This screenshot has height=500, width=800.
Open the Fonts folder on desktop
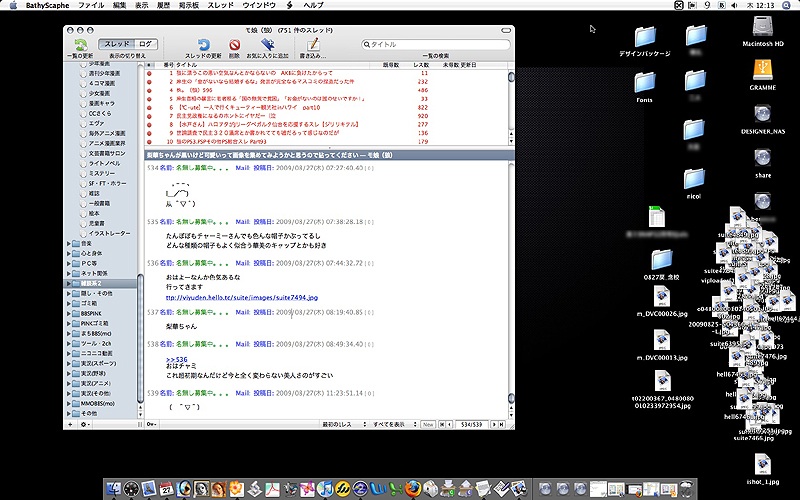(x=644, y=82)
